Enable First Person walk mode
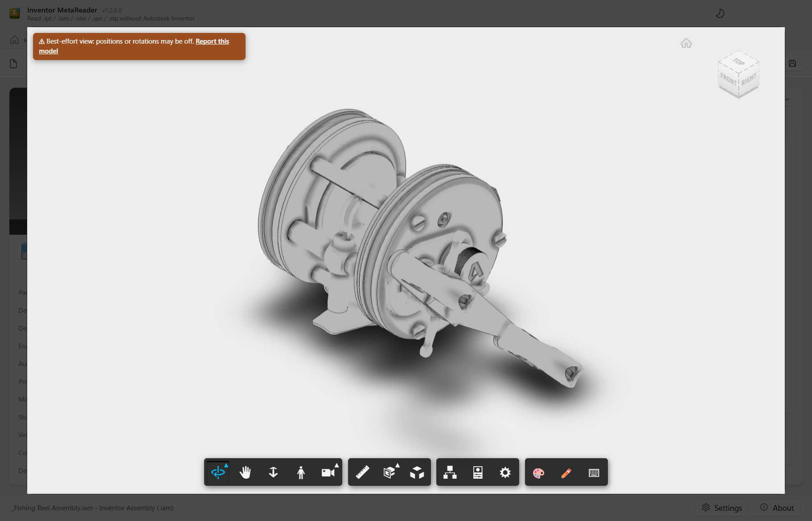 (x=301, y=472)
